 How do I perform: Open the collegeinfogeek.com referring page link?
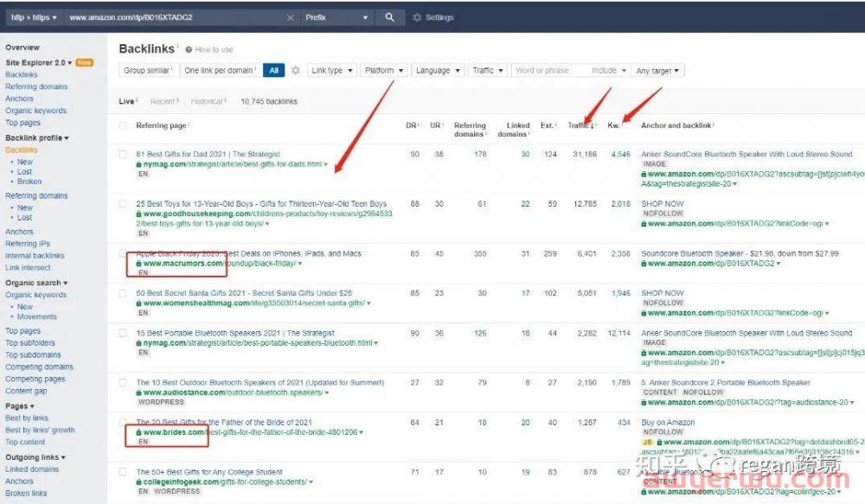225,482
